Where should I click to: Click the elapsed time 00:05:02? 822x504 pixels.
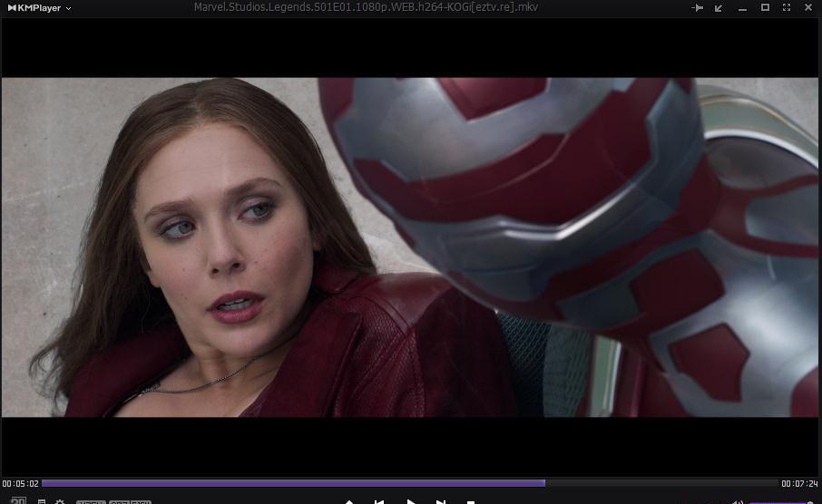pos(21,483)
